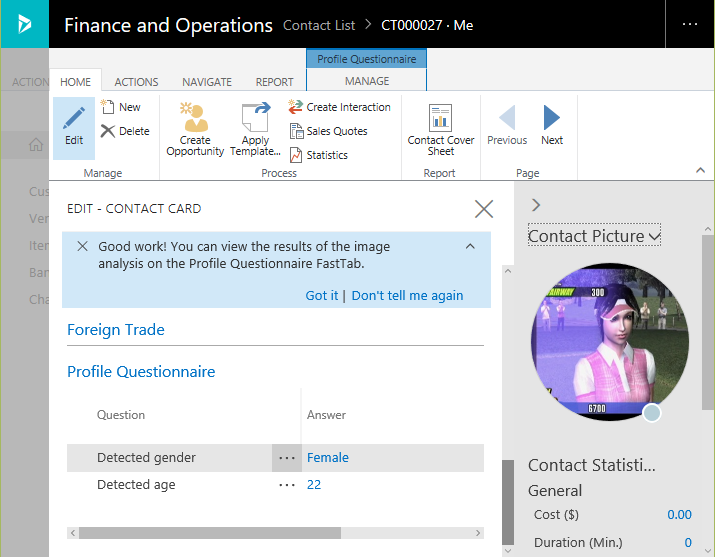Viewport: 715px width, 557px height.
Task: Click scroll-up arrow above card scrollbar
Action: (x=508, y=271)
